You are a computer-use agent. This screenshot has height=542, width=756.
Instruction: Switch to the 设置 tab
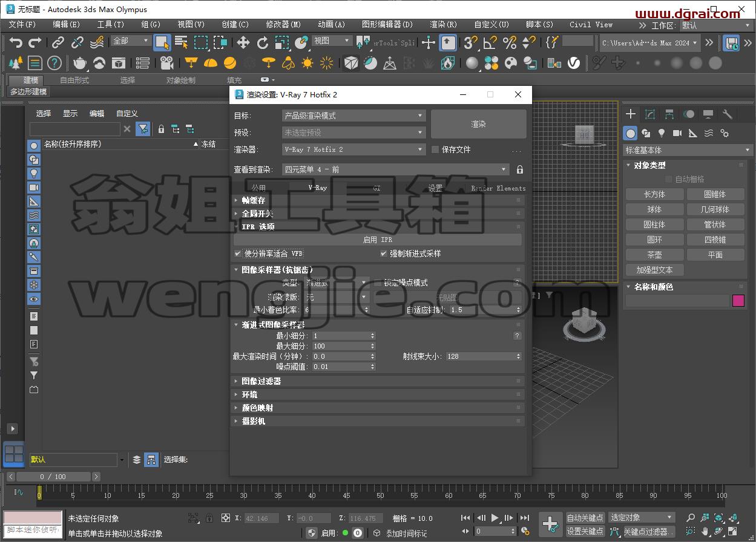(436, 188)
